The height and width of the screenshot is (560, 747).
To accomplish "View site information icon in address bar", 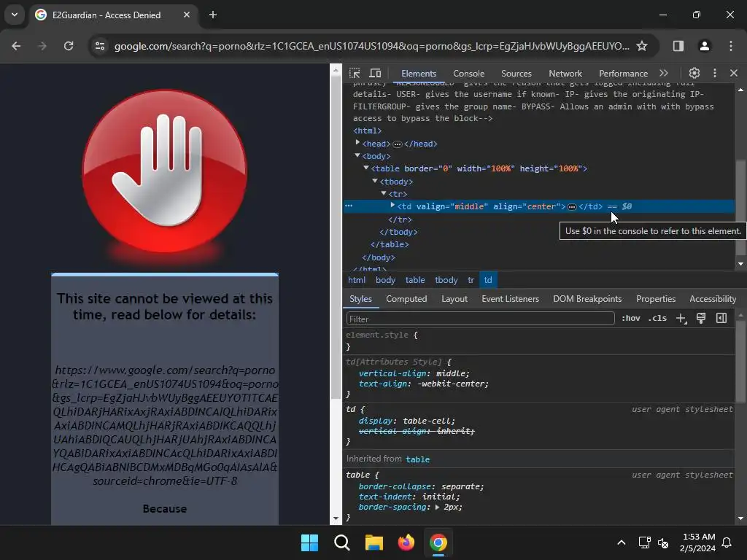I will coord(100,46).
